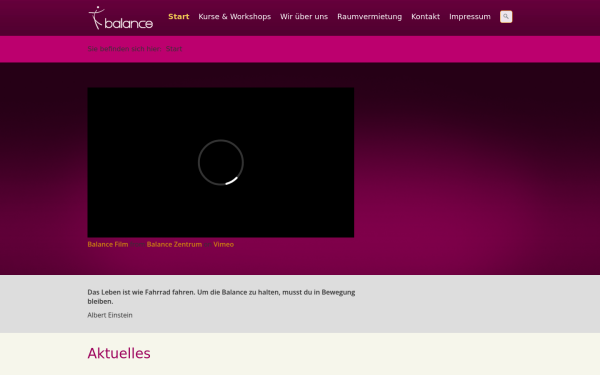
Task: Open the Balance Film link
Action: 108,244
